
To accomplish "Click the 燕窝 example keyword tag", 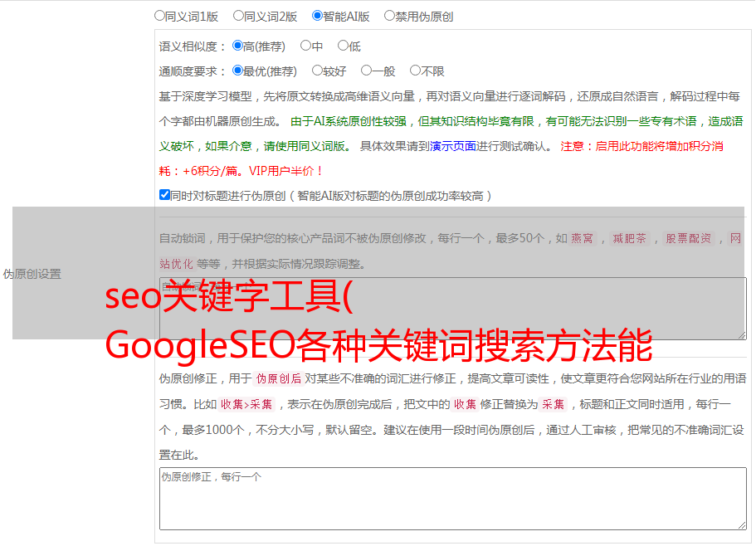I will 583,238.
